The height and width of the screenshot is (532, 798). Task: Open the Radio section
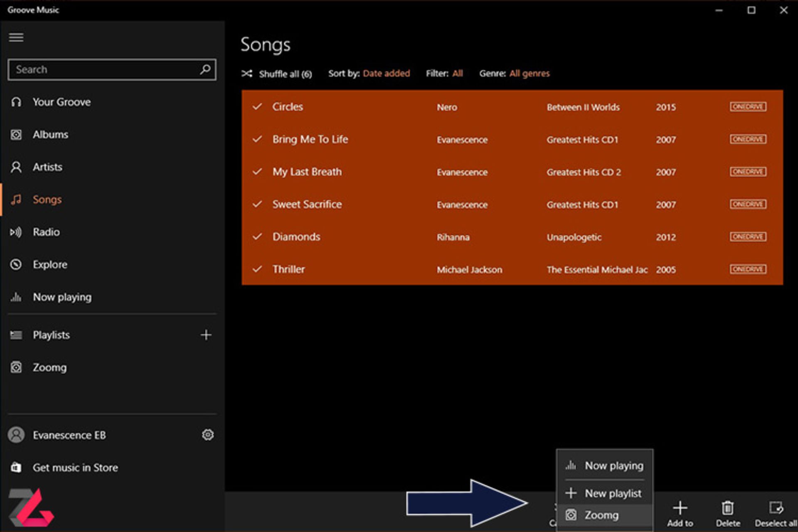[46, 232]
